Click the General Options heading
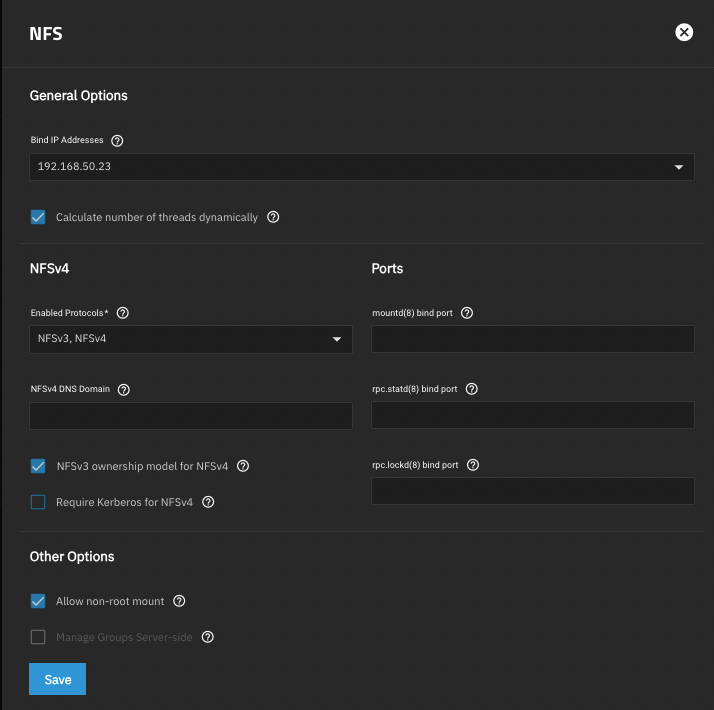Image resolution: width=714 pixels, height=710 pixels. 78,96
